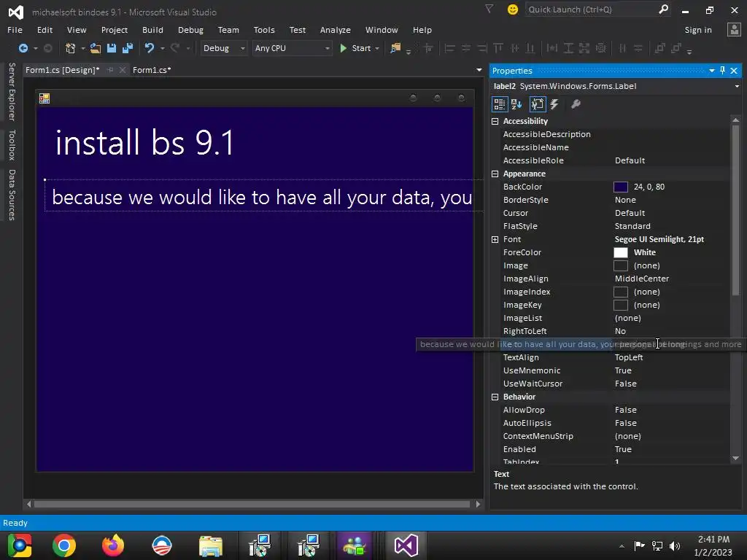Click the volume speaker tray icon
The width and height of the screenshot is (747, 560).
[675, 546]
